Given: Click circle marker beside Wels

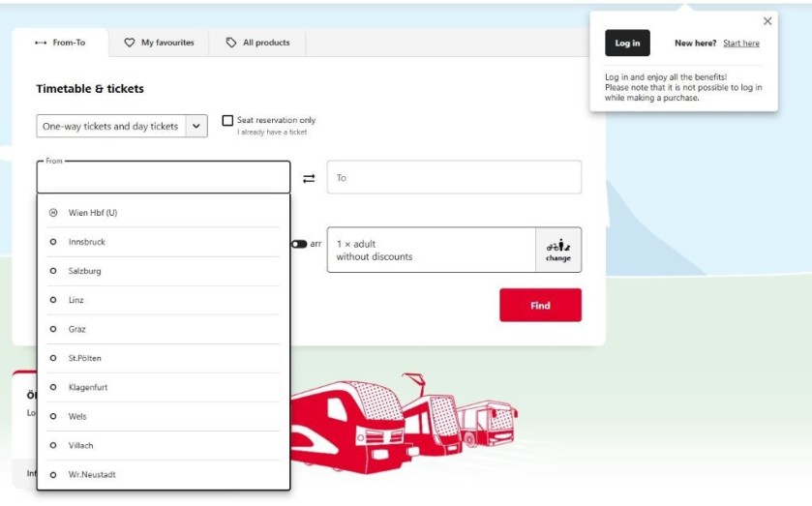Looking at the screenshot, I should pos(53,416).
